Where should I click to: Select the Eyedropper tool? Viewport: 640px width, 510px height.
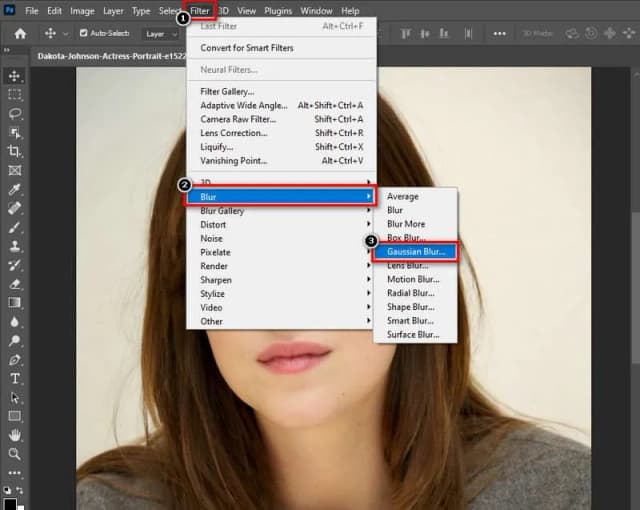coord(15,189)
